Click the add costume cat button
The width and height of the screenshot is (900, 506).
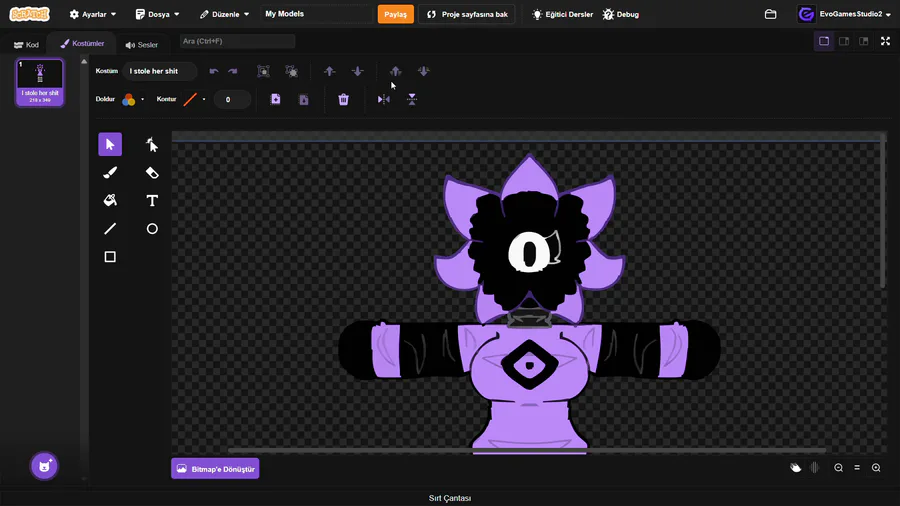tap(44, 466)
